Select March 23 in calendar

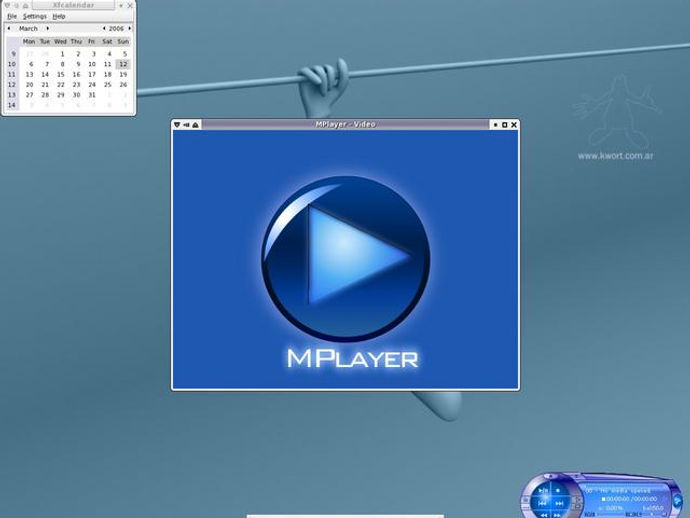coord(77,84)
